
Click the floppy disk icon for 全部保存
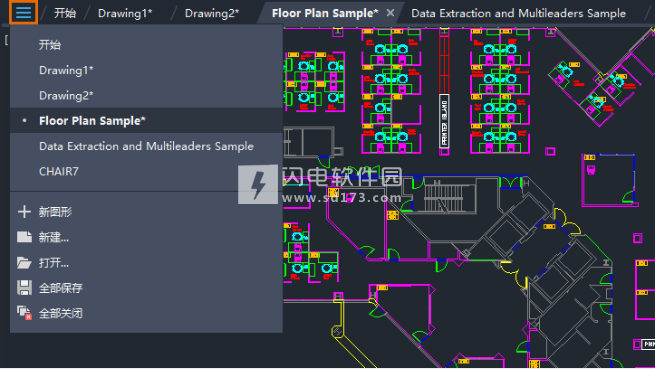click(x=24, y=288)
